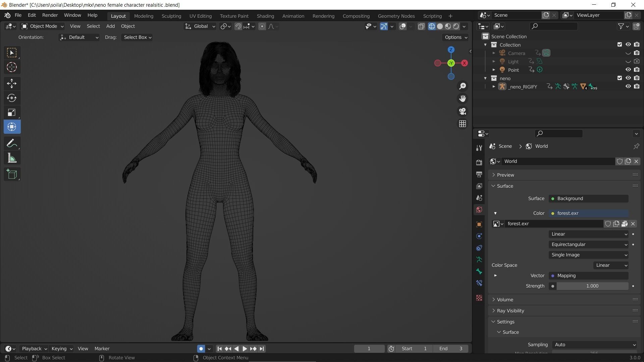Open the Object Mode dropdown
Image resolution: width=644 pixels, height=362 pixels.
[x=43, y=26]
